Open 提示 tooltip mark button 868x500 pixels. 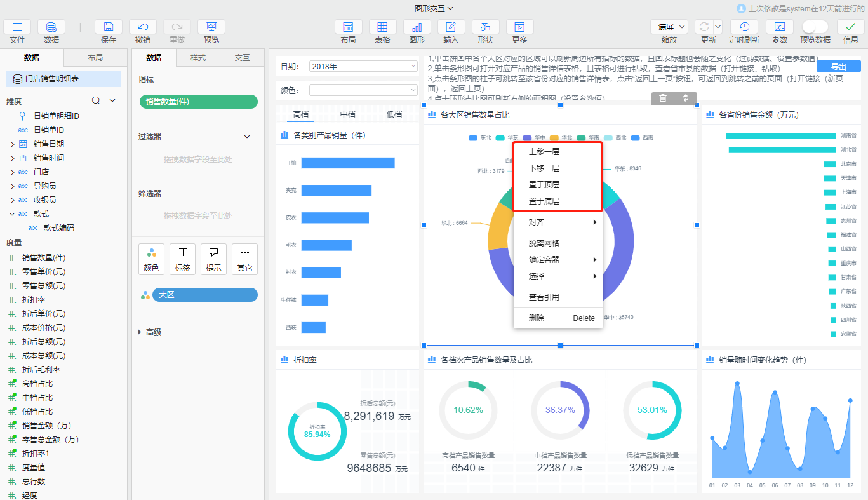click(213, 259)
